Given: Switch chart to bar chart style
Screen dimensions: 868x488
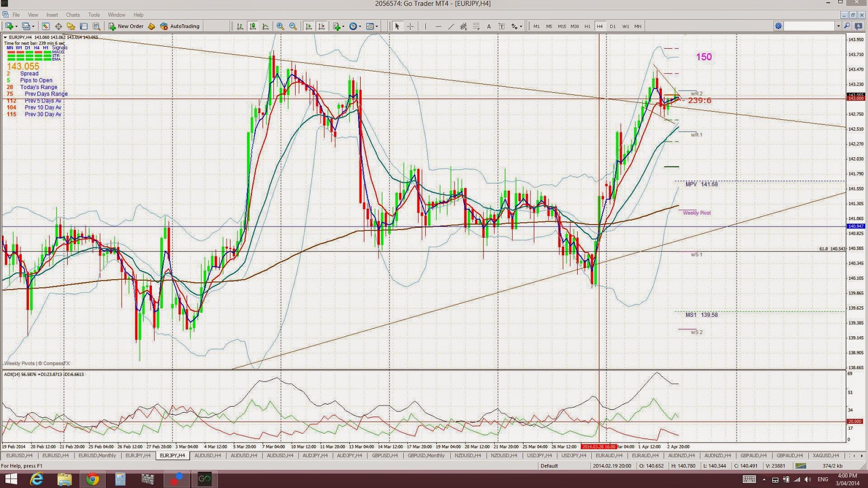Looking at the screenshot, I should coord(240,26).
